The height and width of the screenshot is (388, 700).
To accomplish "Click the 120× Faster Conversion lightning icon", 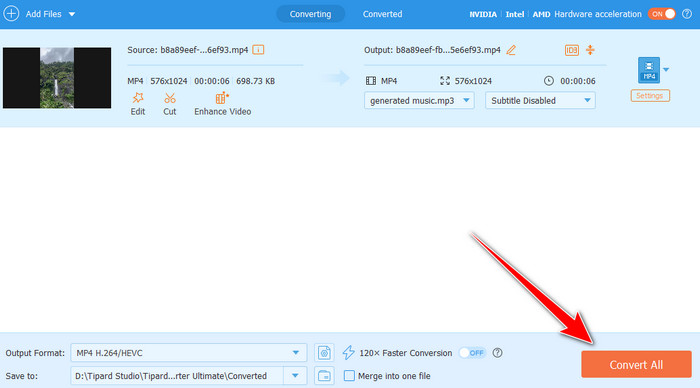I will coord(349,353).
